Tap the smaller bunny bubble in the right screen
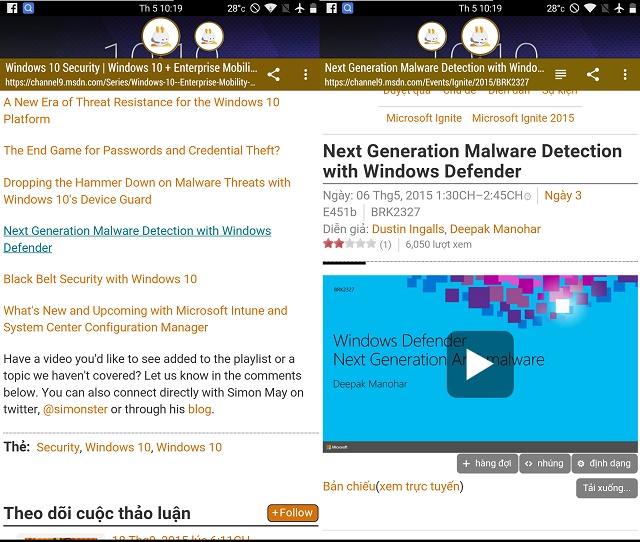Screen dimensions: 640x542 432,36
